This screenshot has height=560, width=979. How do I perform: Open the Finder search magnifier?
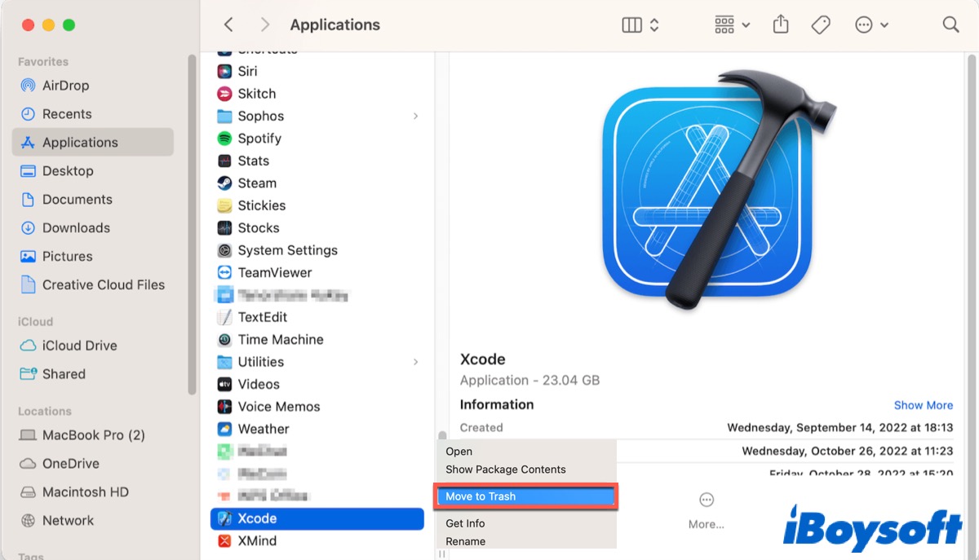(950, 25)
